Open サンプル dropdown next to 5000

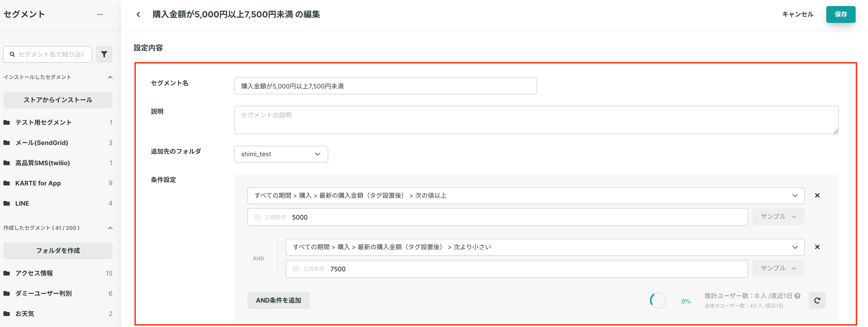coord(778,216)
